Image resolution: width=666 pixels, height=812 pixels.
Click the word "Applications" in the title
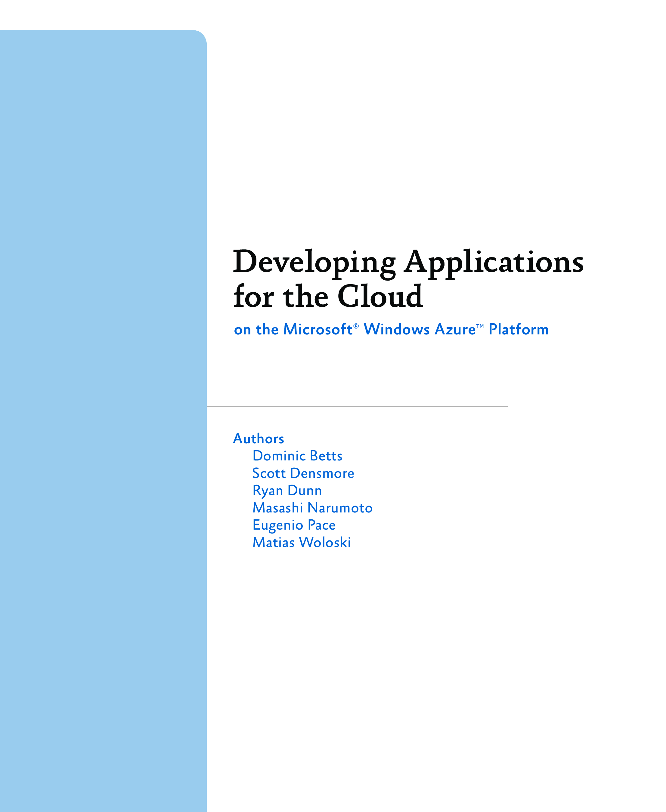click(x=494, y=262)
